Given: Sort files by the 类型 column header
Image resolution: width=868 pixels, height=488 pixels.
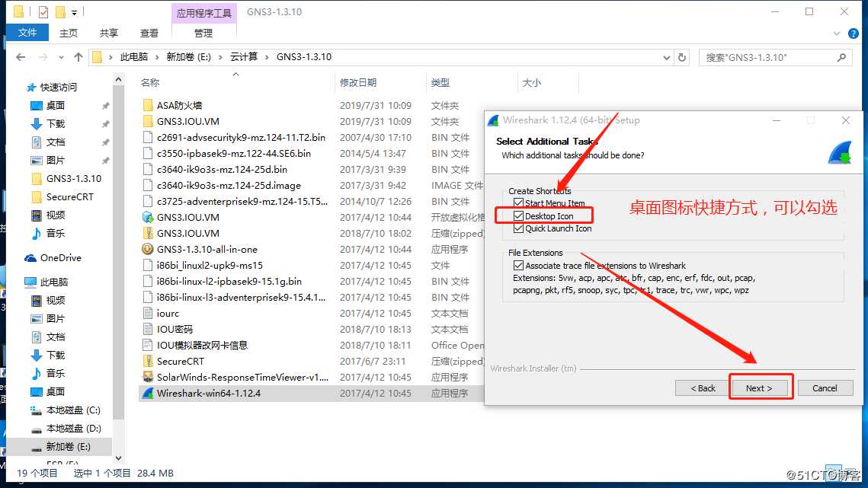Looking at the screenshot, I should pos(440,82).
